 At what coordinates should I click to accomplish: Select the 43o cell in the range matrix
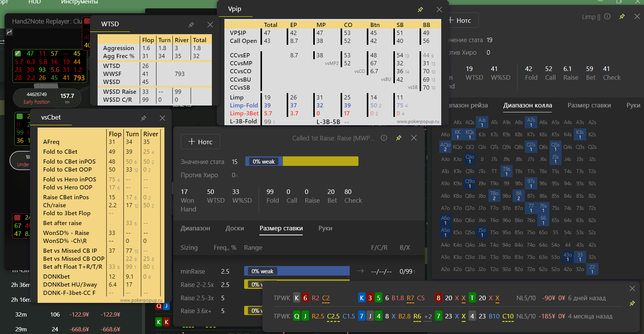tap(568, 257)
